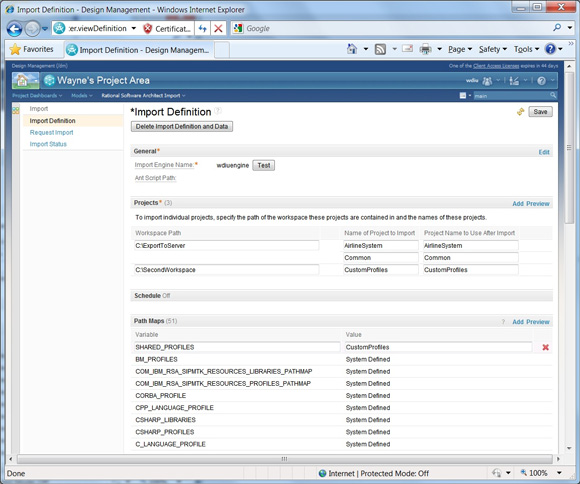Open the Page menu
Image resolution: width=580 pixels, height=484 pixels.
460,49
